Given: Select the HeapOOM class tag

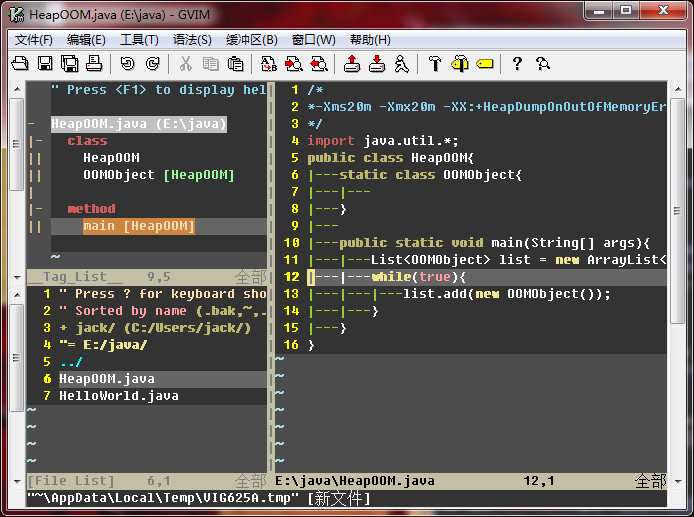Looking at the screenshot, I should coord(111,158).
